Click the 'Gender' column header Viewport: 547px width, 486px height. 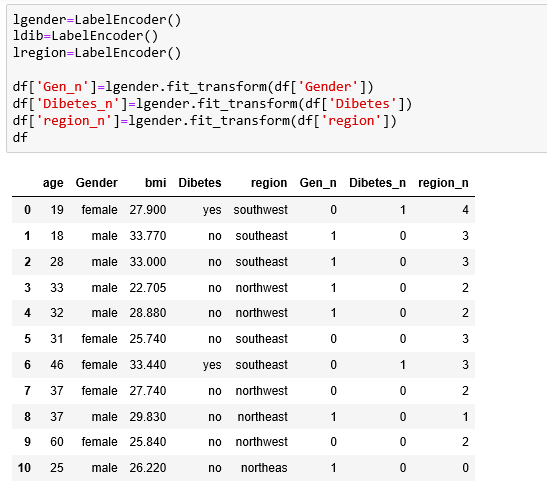click(x=97, y=183)
